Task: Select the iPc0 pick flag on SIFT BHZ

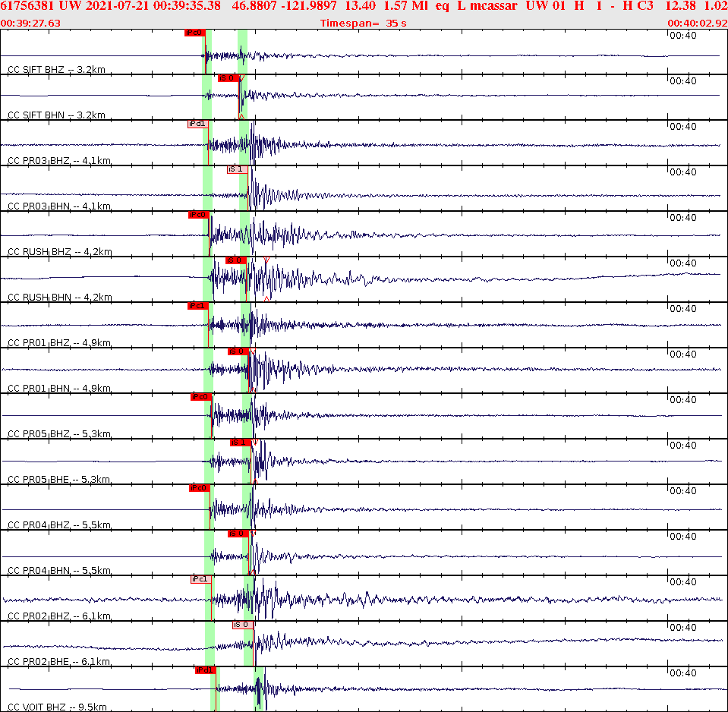Action: pyautogui.click(x=196, y=33)
